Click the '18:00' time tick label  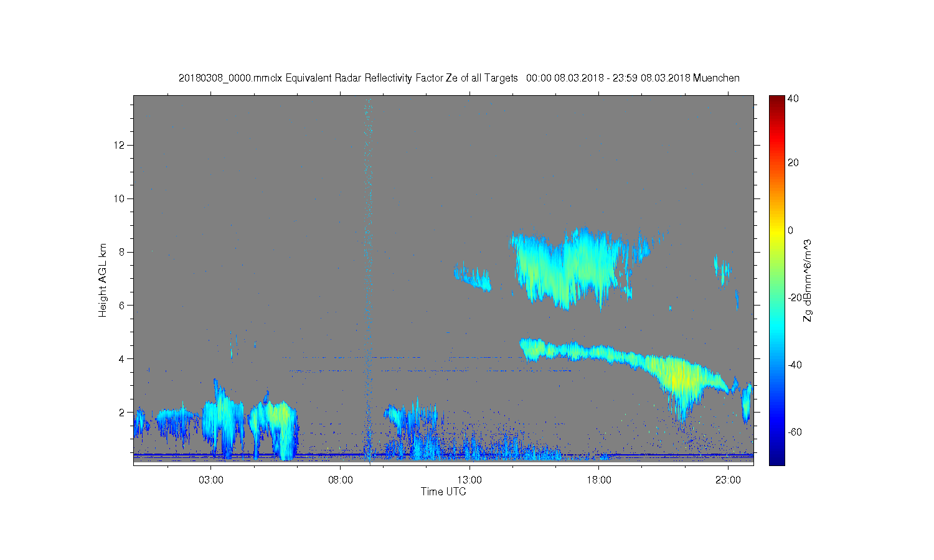(599, 480)
